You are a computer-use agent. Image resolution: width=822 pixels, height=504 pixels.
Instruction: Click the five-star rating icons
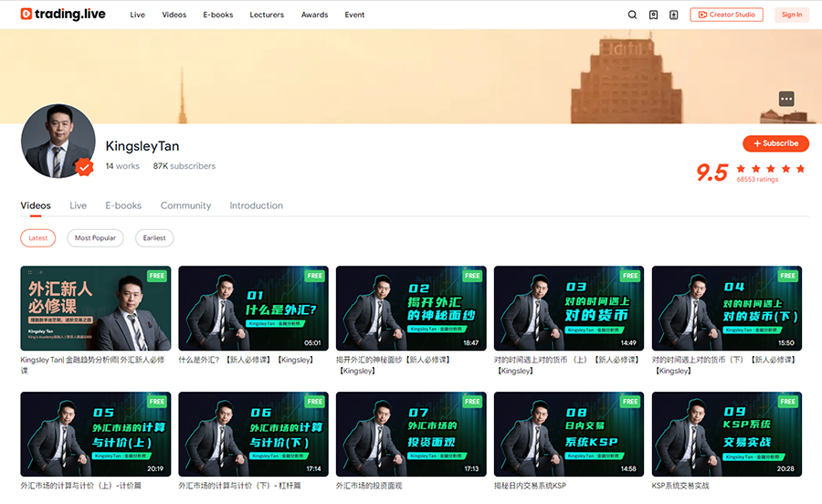pos(770,169)
